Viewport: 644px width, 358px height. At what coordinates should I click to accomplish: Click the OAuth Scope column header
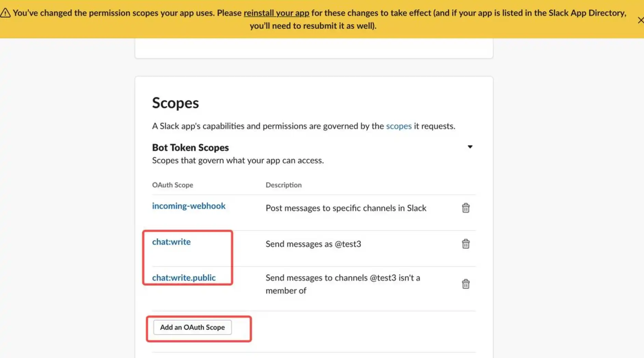(x=173, y=185)
